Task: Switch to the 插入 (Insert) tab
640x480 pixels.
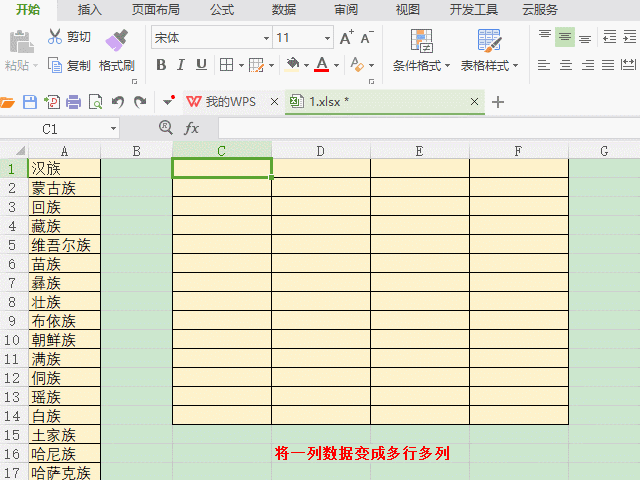Action: tap(90, 10)
